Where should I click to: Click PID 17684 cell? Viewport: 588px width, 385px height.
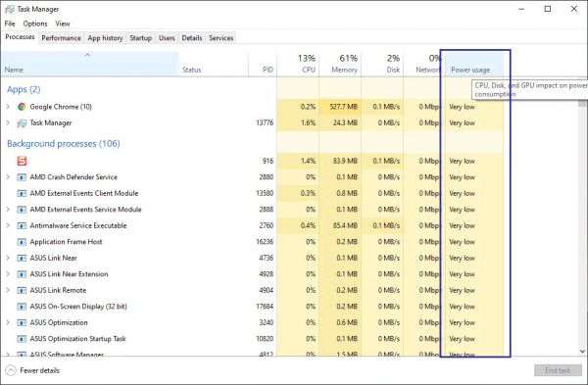[265, 307]
